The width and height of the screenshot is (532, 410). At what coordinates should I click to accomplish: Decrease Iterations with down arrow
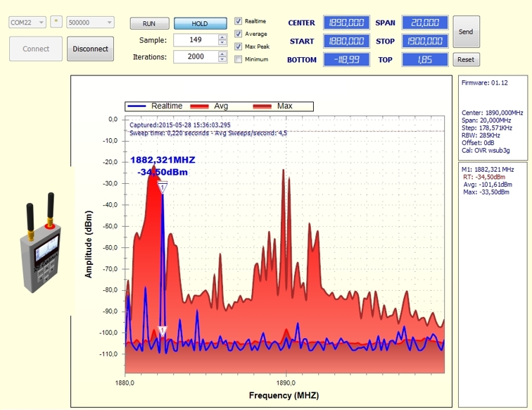tap(222, 59)
